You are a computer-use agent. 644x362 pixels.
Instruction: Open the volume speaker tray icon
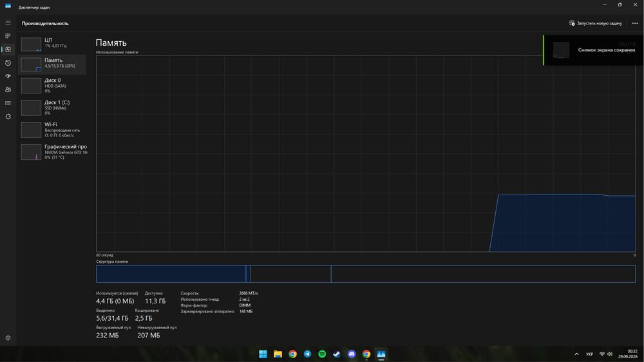click(x=610, y=354)
